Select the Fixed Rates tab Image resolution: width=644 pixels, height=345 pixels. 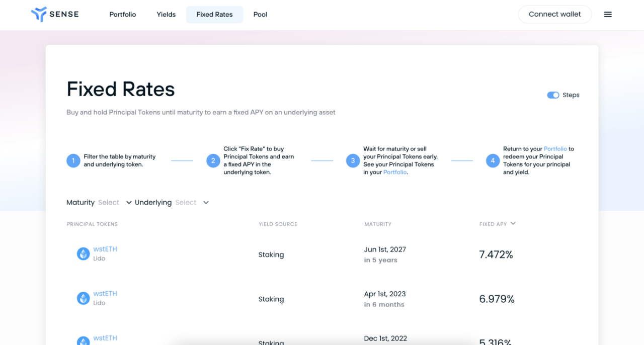(214, 15)
